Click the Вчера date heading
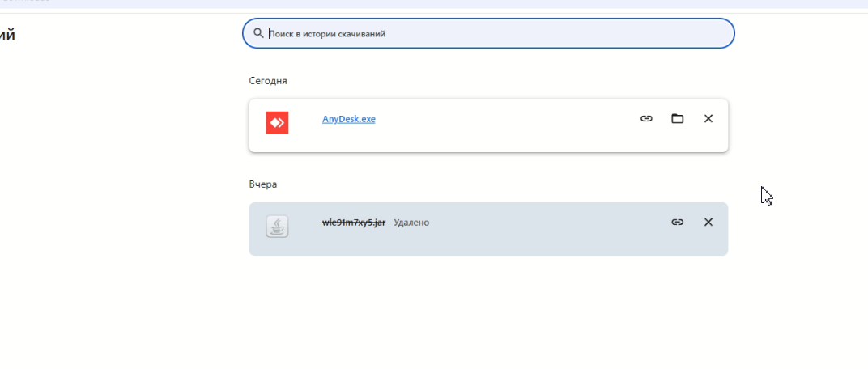 pos(263,184)
